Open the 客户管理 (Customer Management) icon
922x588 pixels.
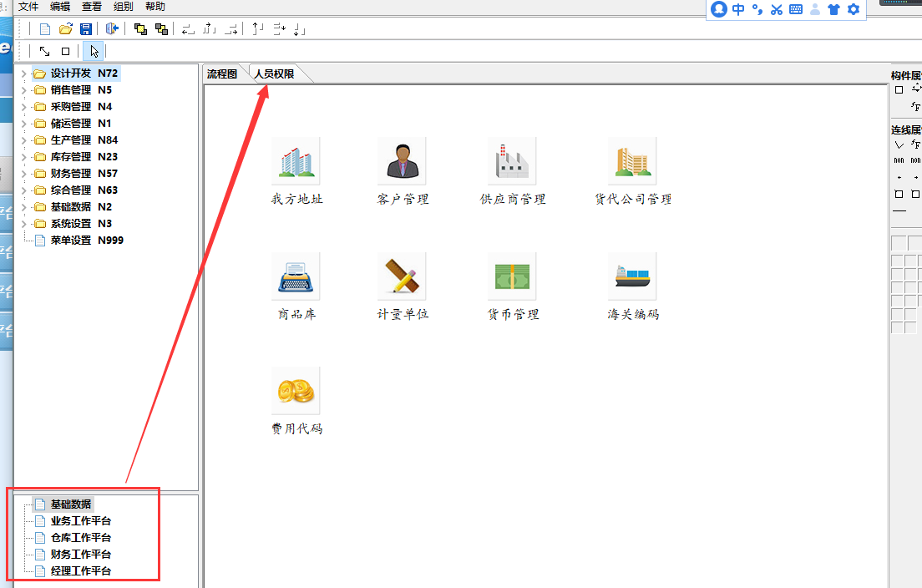[x=402, y=160]
